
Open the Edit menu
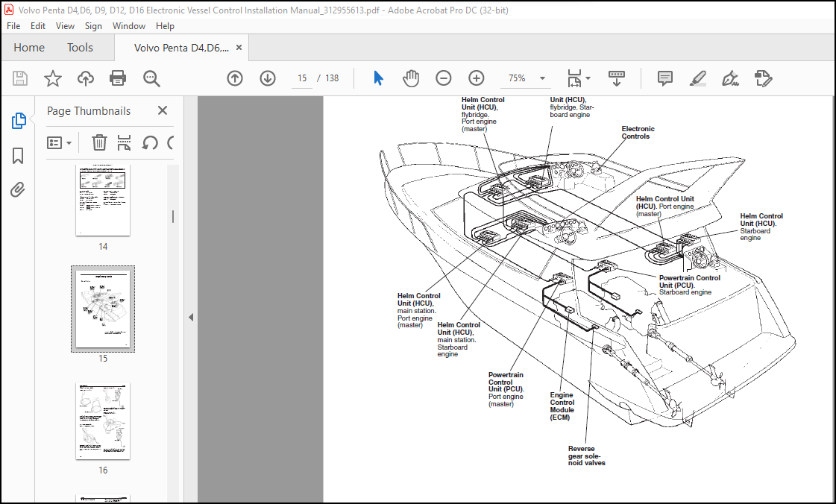38,25
